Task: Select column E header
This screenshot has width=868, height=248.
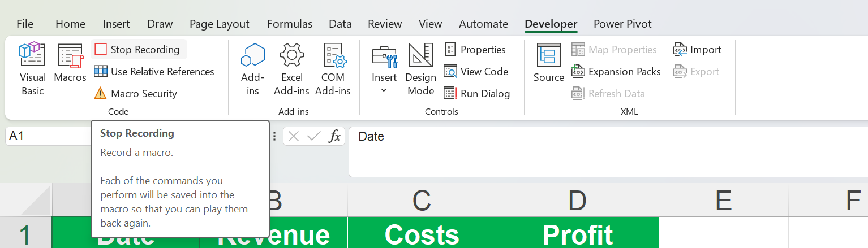Action: pos(724,200)
